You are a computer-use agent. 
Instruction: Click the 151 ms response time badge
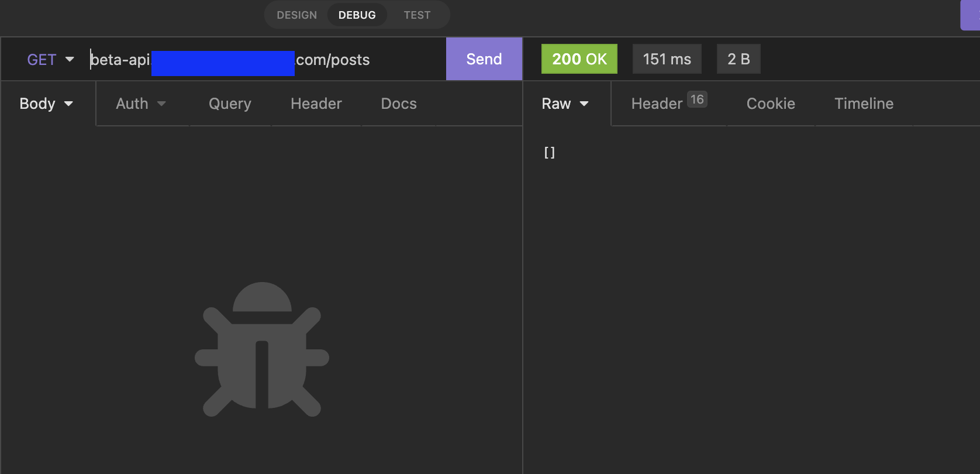(x=667, y=59)
